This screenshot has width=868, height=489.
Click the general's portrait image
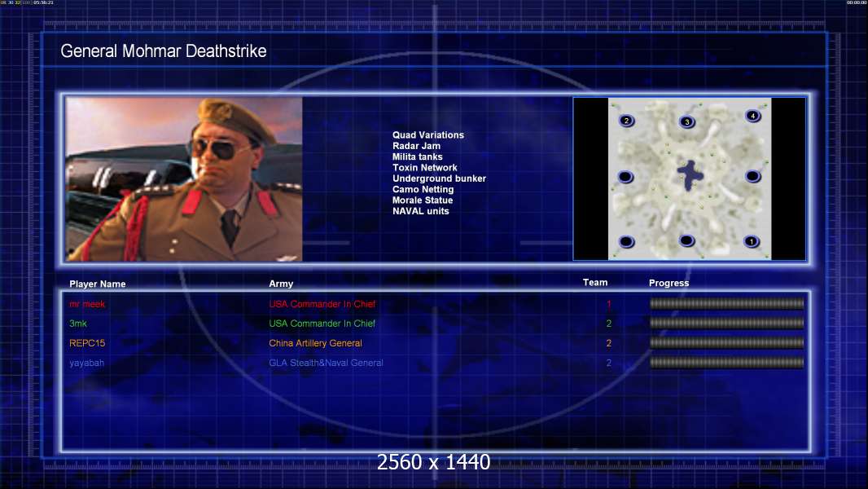(184, 178)
